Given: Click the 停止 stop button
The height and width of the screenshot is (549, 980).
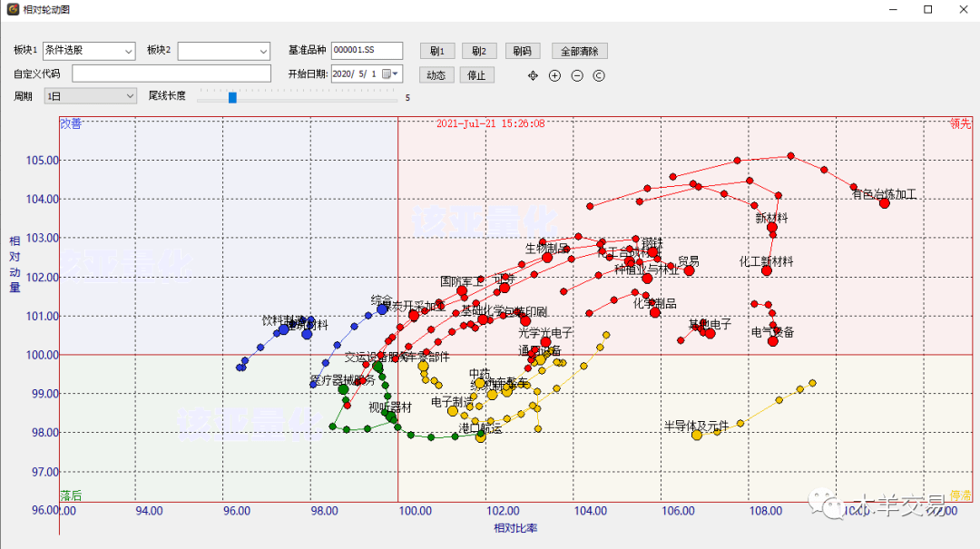Looking at the screenshot, I should tap(476, 75).
